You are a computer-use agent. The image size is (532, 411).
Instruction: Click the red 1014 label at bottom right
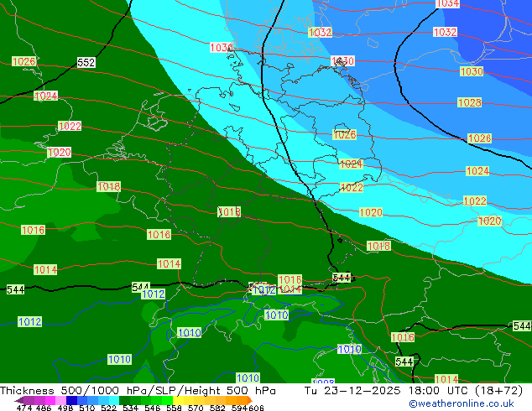[446, 379]
